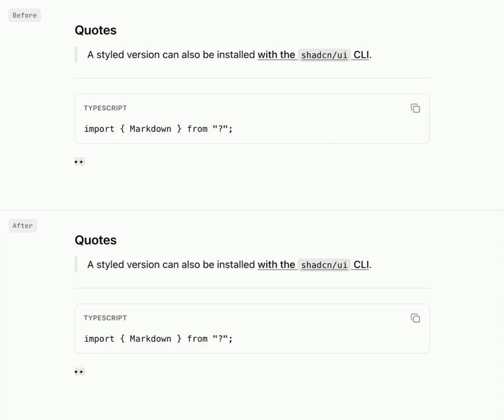This screenshot has width=504, height=420.
Task: Select the After label badge
Action: (23, 226)
